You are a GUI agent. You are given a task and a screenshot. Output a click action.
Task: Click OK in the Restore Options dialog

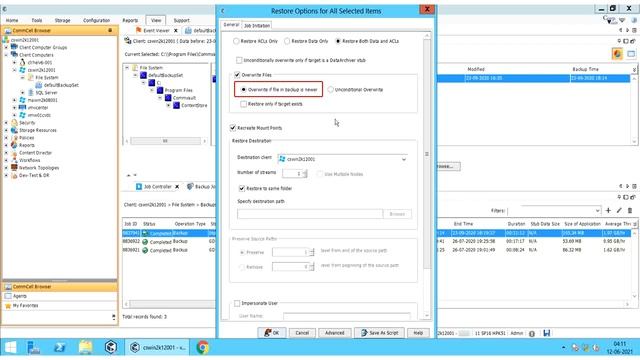(271, 333)
